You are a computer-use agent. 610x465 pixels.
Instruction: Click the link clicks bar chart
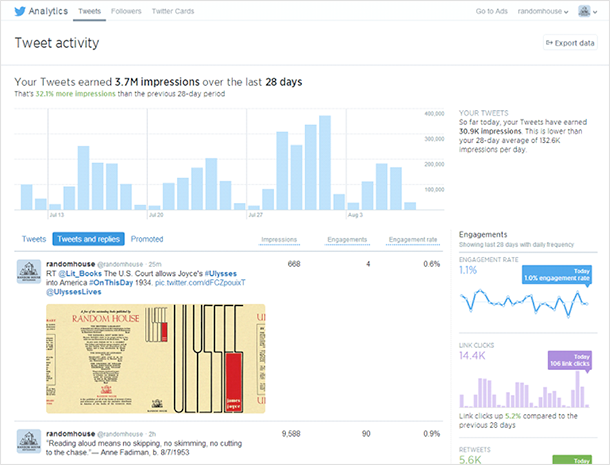tap(524, 390)
